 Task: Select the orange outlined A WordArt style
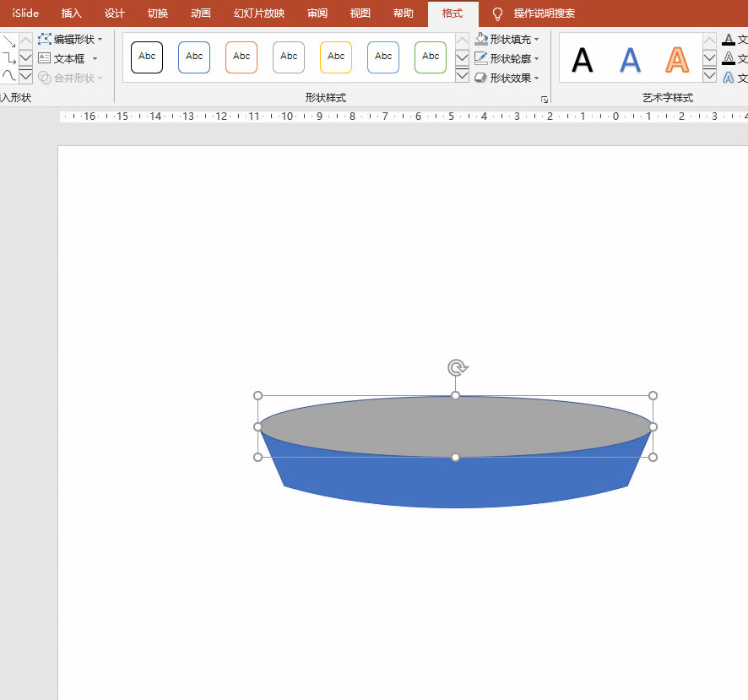(x=677, y=60)
